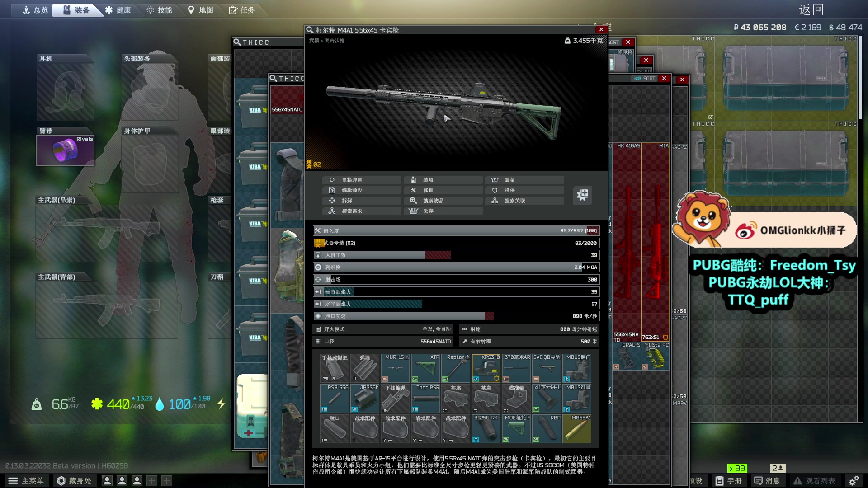Click 修理 repair action
The image size is (868, 488).
tap(443, 190)
